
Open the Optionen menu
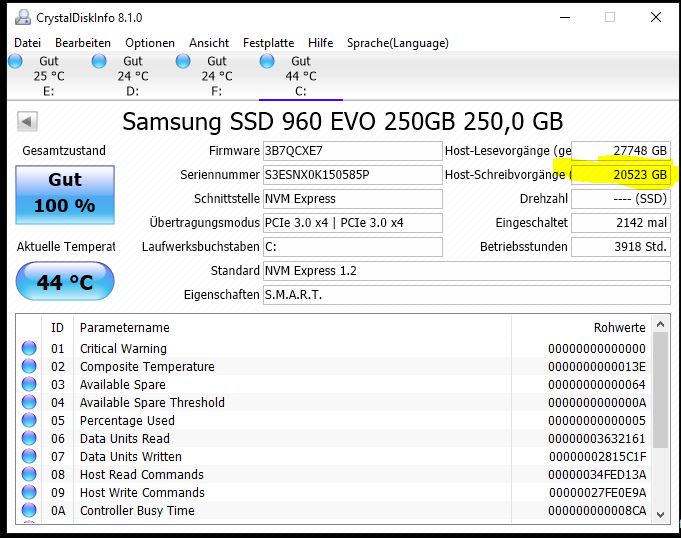point(150,43)
